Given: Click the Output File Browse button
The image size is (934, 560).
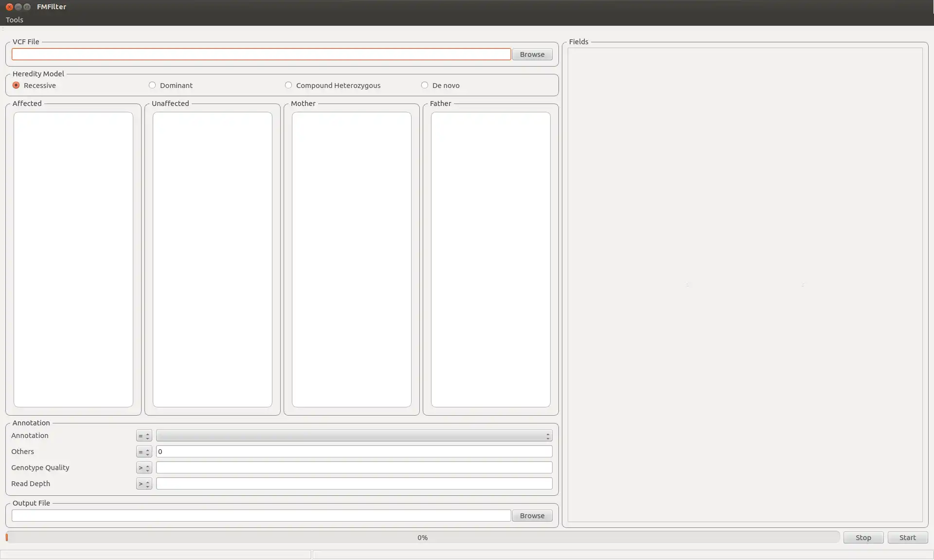Looking at the screenshot, I should point(532,515).
